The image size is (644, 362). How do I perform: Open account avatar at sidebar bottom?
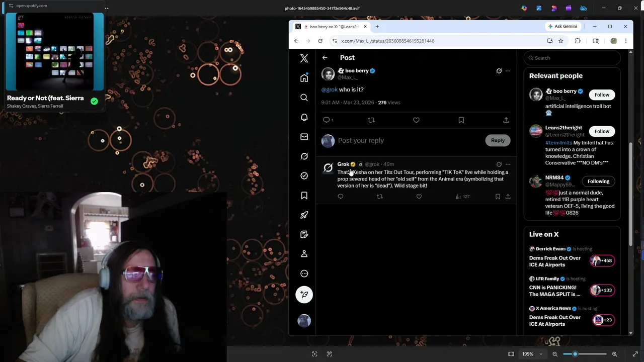(304, 321)
